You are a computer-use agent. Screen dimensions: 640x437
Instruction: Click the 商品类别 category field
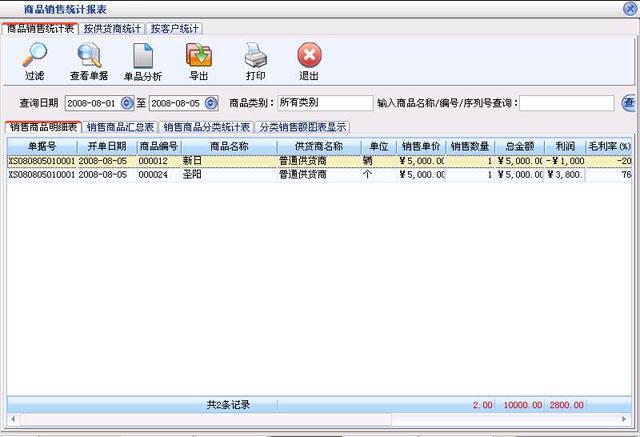[324, 103]
